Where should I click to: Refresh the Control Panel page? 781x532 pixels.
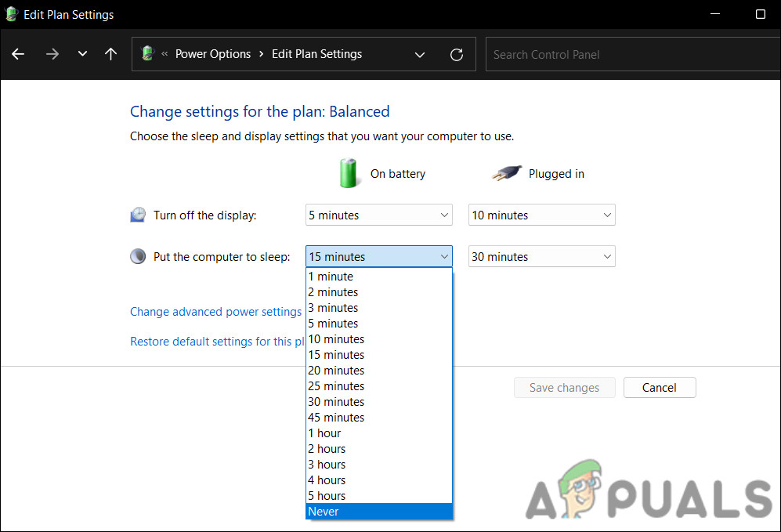(x=457, y=54)
